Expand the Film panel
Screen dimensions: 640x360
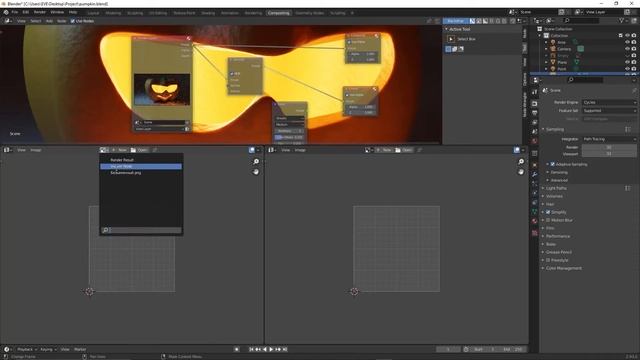coord(550,228)
